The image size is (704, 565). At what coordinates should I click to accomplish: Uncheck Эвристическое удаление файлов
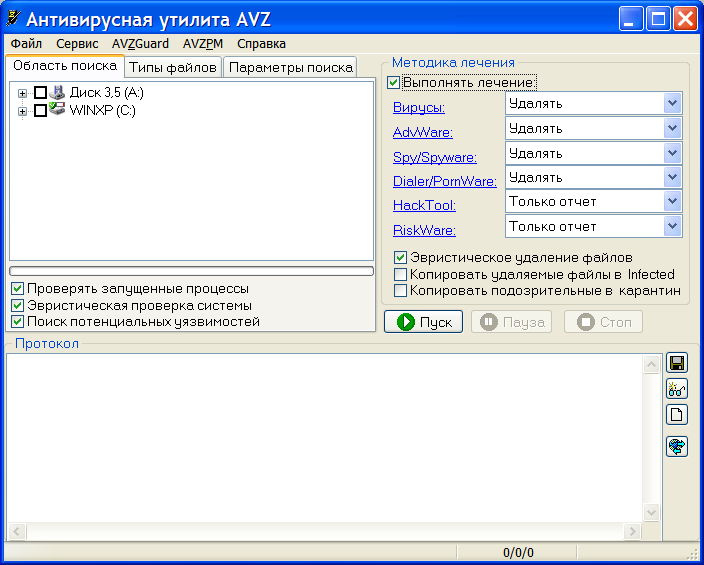(400, 257)
